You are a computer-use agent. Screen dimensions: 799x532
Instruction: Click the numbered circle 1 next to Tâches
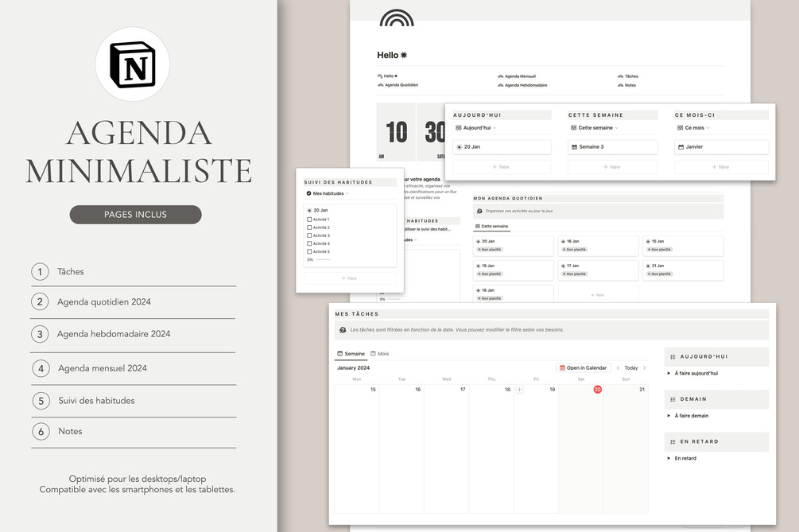click(x=41, y=272)
